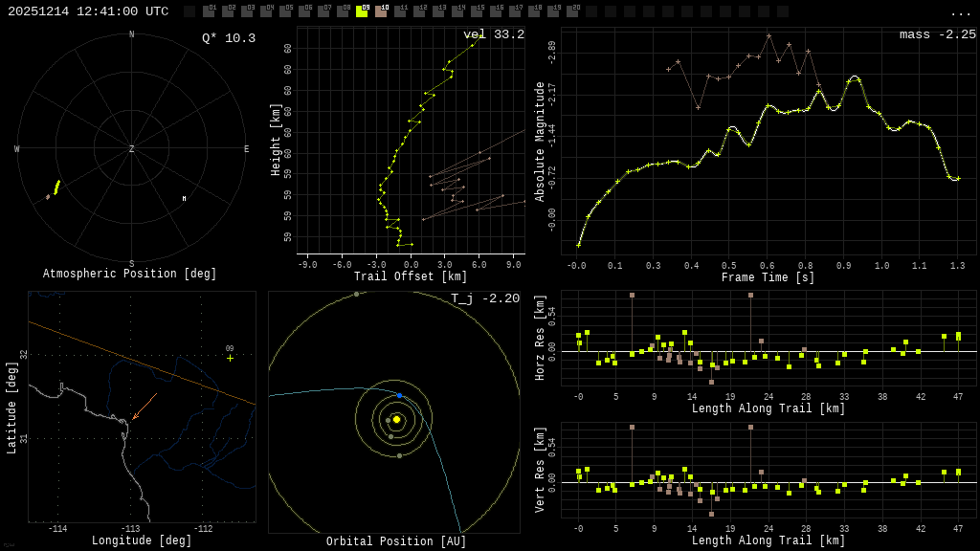The image size is (980, 551).
Task: Select camera 11 indicator box
Action: point(400,12)
